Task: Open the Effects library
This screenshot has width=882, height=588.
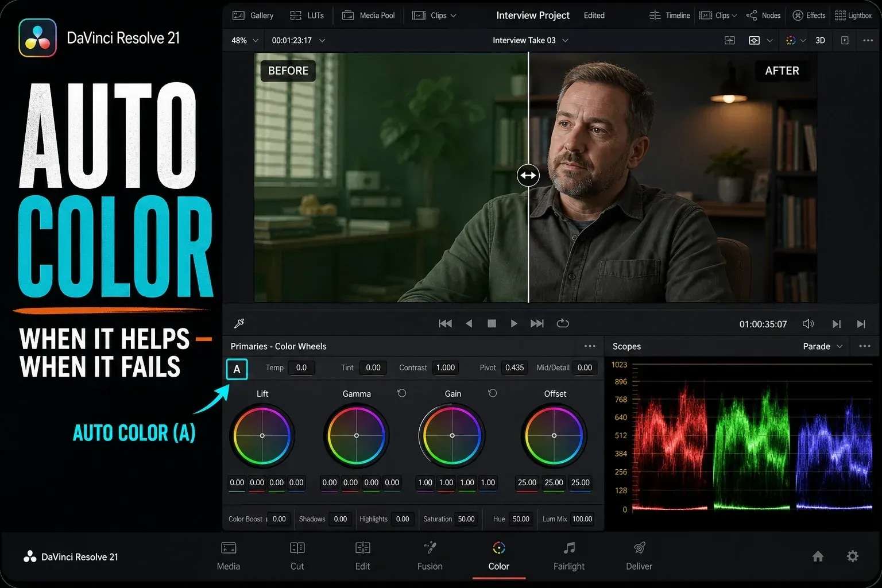Action: (808, 16)
